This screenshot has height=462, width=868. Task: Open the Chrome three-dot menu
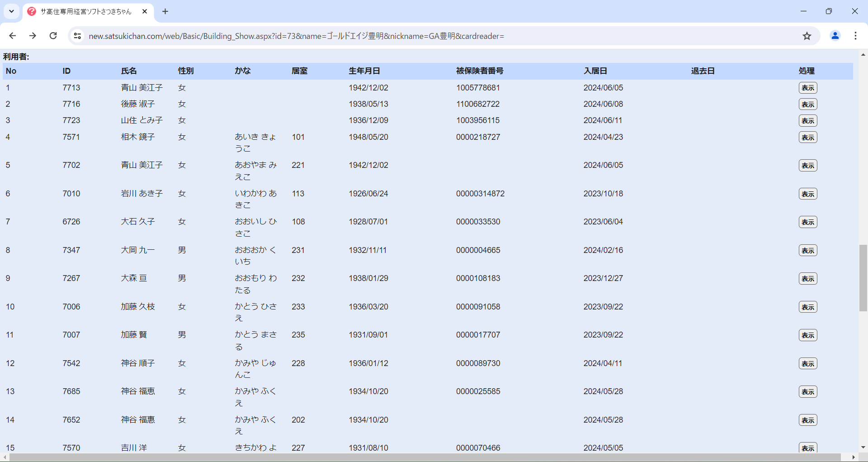(x=855, y=36)
